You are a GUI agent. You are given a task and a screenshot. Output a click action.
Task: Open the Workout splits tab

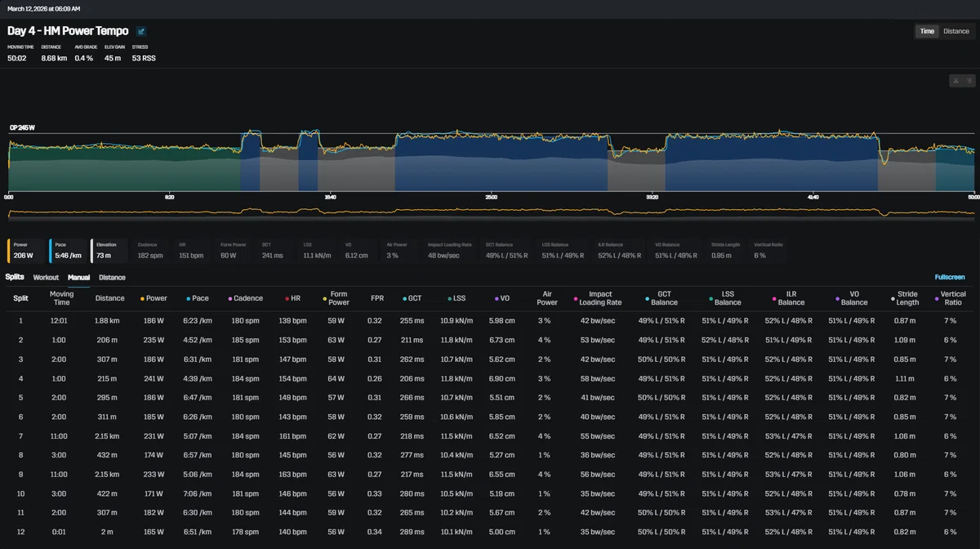point(46,278)
